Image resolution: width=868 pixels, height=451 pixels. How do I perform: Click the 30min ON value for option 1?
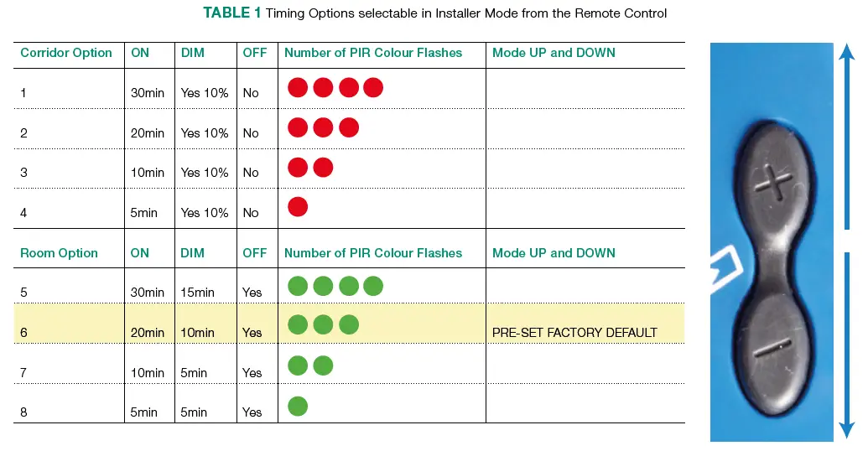click(x=148, y=93)
